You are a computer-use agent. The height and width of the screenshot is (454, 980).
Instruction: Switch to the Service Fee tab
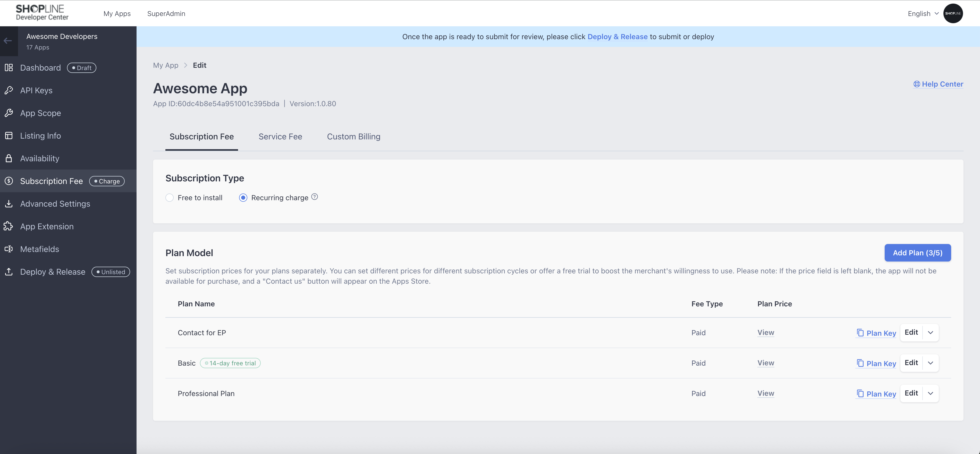(280, 137)
